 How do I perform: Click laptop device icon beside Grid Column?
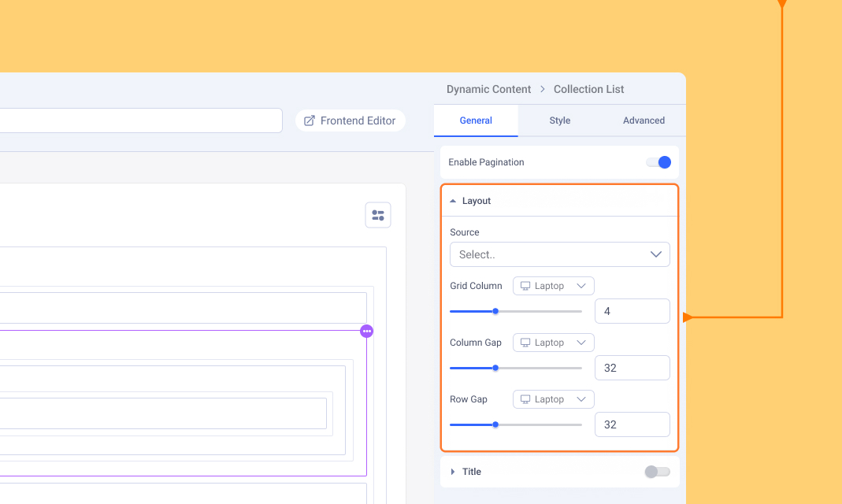525,286
